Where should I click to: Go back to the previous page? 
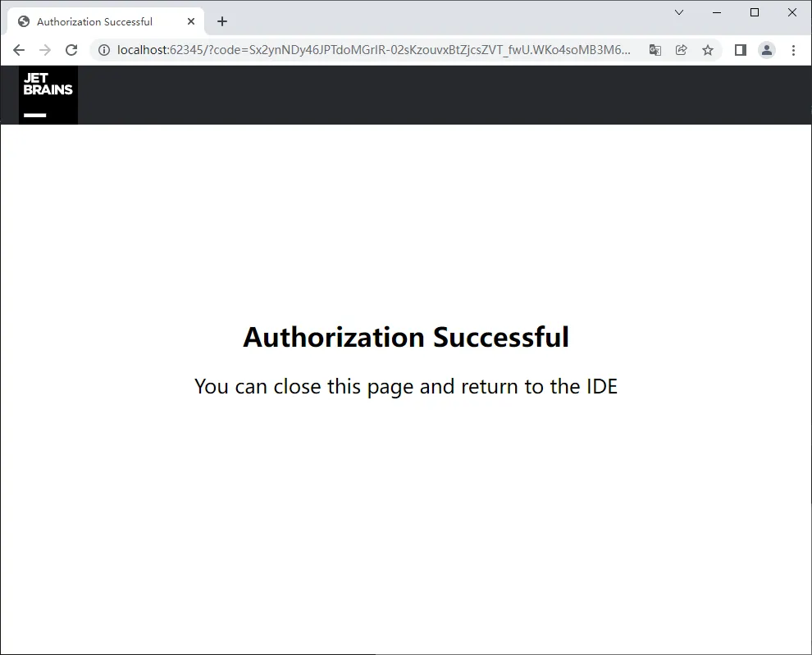tap(19, 50)
